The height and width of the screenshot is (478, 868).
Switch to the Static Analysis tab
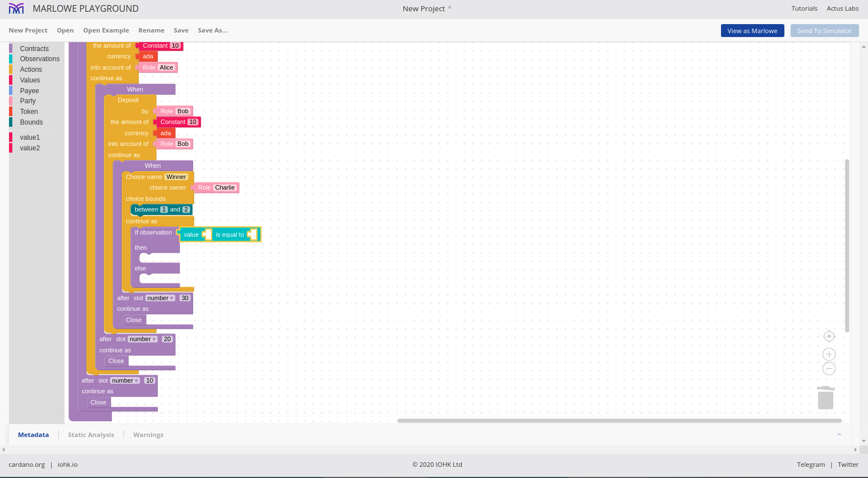[x=91, y=435]
